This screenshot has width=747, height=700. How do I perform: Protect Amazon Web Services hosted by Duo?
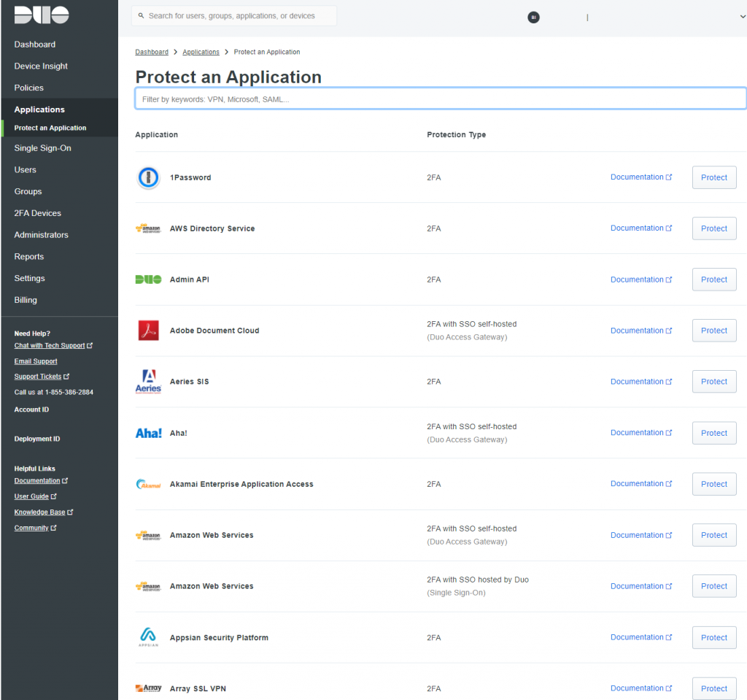pyautogui.click(x=714, y=586)
